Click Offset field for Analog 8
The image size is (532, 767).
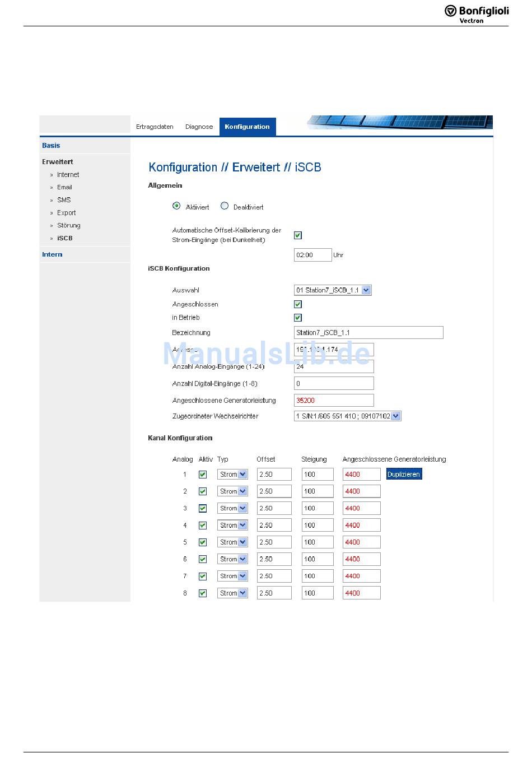point(274,593)
